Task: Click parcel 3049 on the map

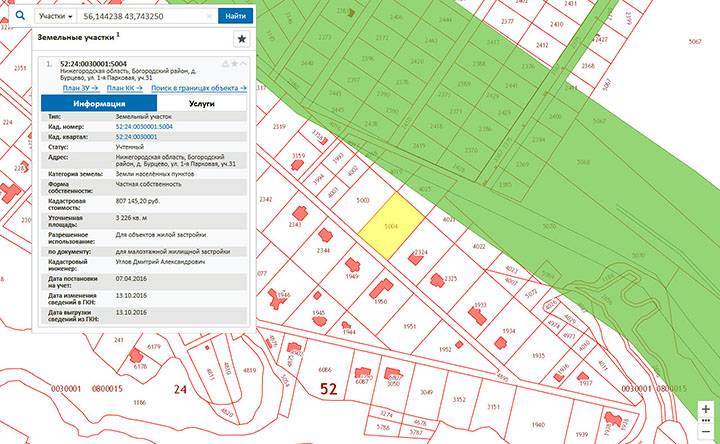Action: [x=427, y=392]
